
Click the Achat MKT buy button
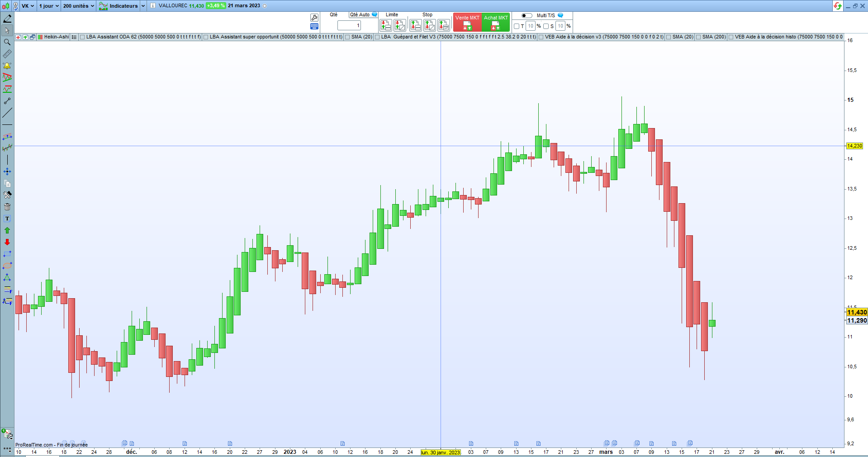pos(496,22)
